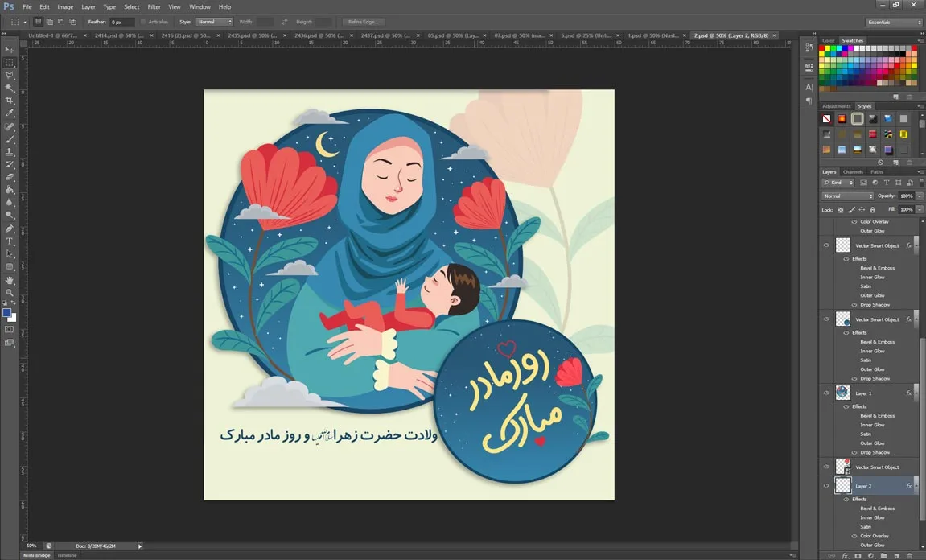Toggle visibility of Layer 1 Drop Shadow effect
The image size is (926, 560).
[854, 452]
